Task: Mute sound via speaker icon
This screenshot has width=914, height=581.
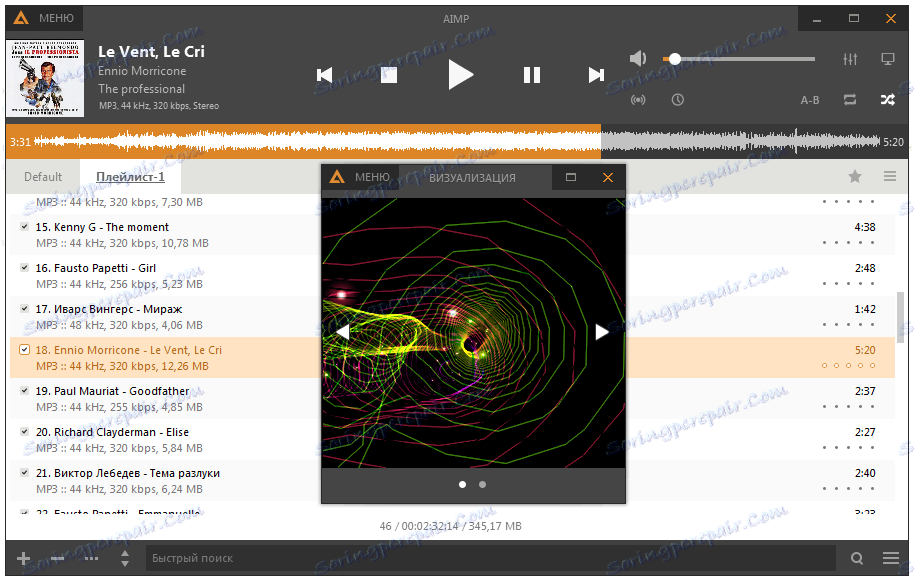Action: (x=638, y=58)
